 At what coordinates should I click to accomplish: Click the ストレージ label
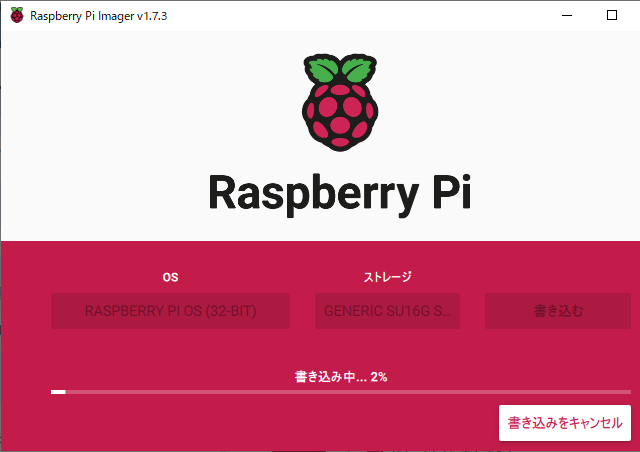tap(387, 277)
